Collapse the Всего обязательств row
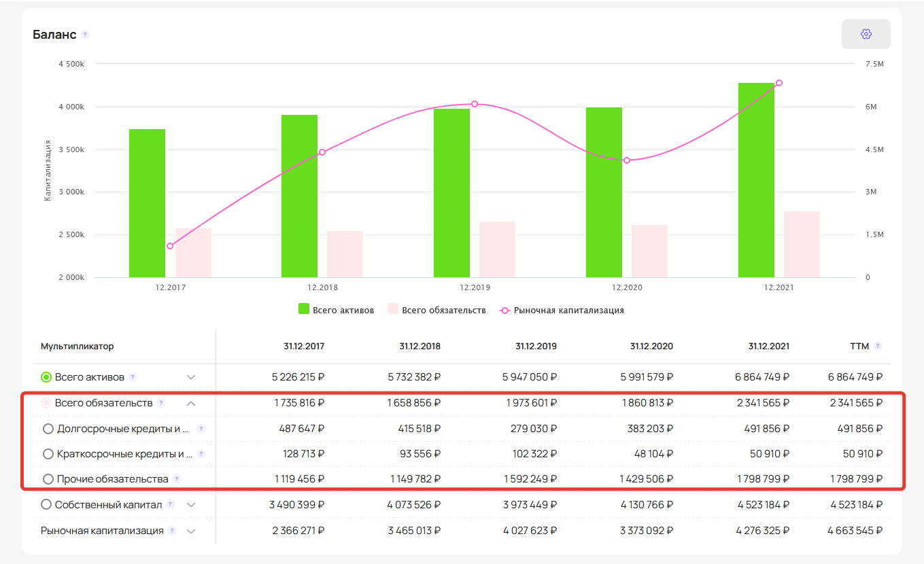924x564 pixels. coord(191,403)
